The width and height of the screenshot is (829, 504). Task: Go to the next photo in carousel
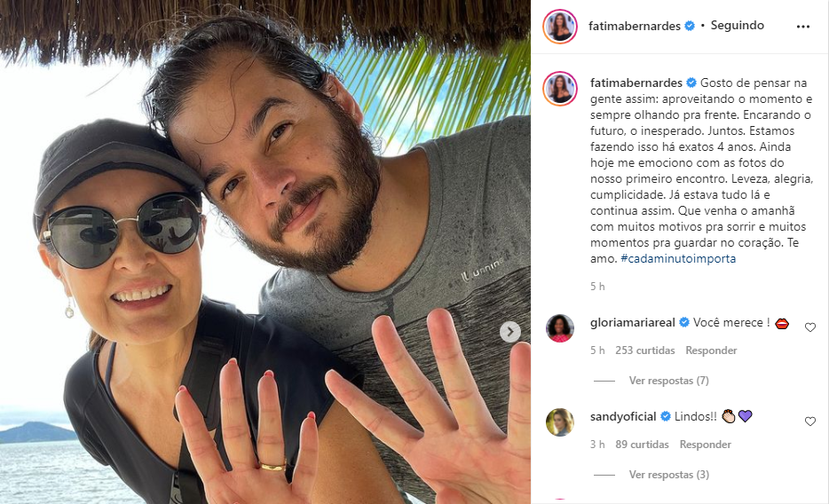pyautogui.click(x=510, y=332)
